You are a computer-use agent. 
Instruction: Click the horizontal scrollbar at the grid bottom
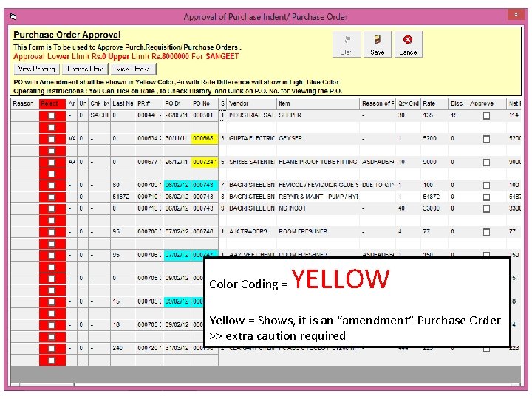tap(266, 385)
